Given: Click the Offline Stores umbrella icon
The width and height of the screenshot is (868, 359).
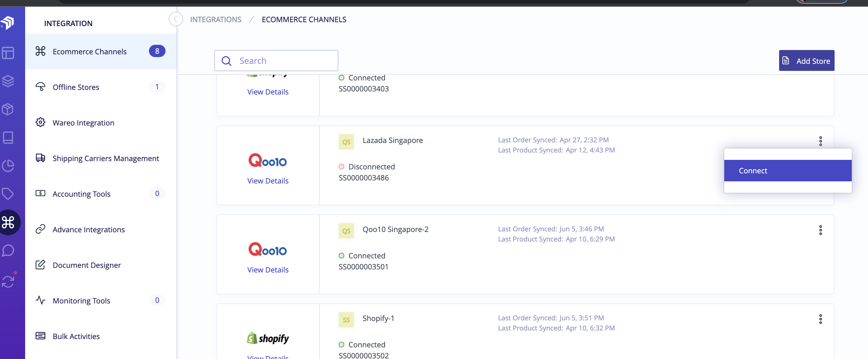Looking at the screenshot, I should [40, 87].
